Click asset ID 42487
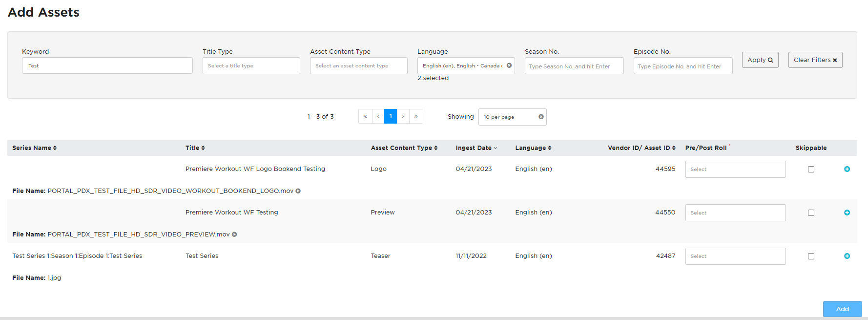The image size is (868, 320). coord(665,256)
